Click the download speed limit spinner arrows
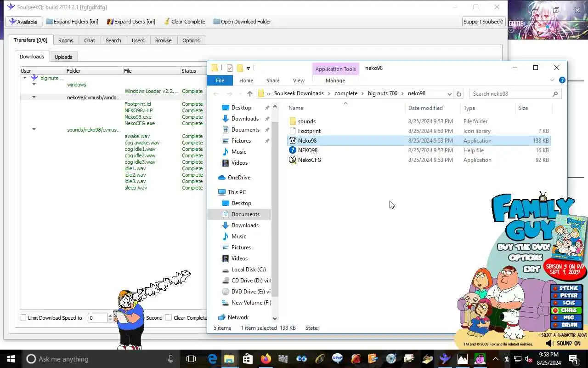 (x=110, y=317)
